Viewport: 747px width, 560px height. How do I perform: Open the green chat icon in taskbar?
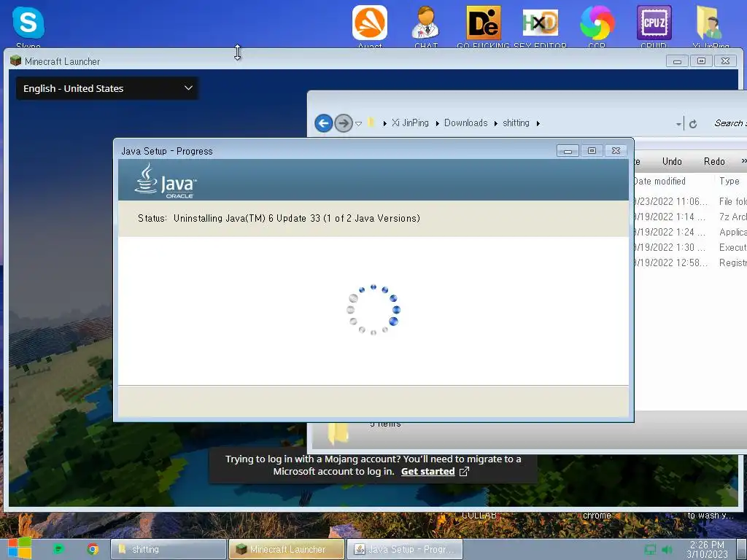click(x=58, y=549)
